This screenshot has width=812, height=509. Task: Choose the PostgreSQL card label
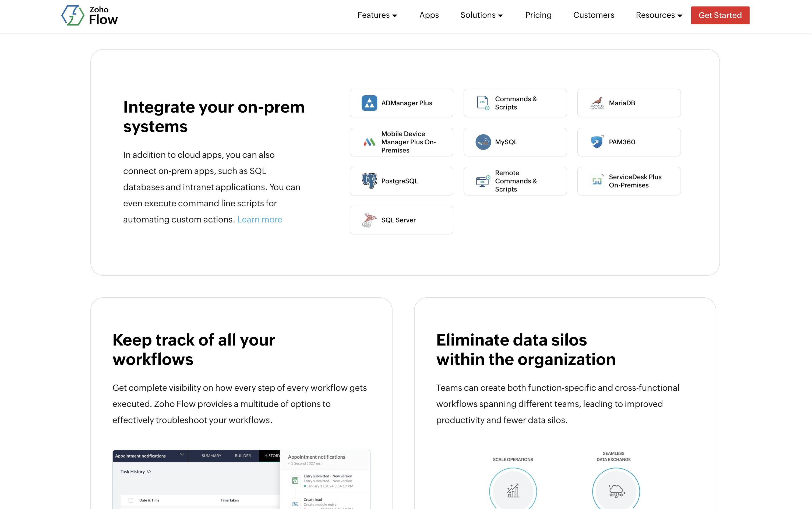click(400, 181)
